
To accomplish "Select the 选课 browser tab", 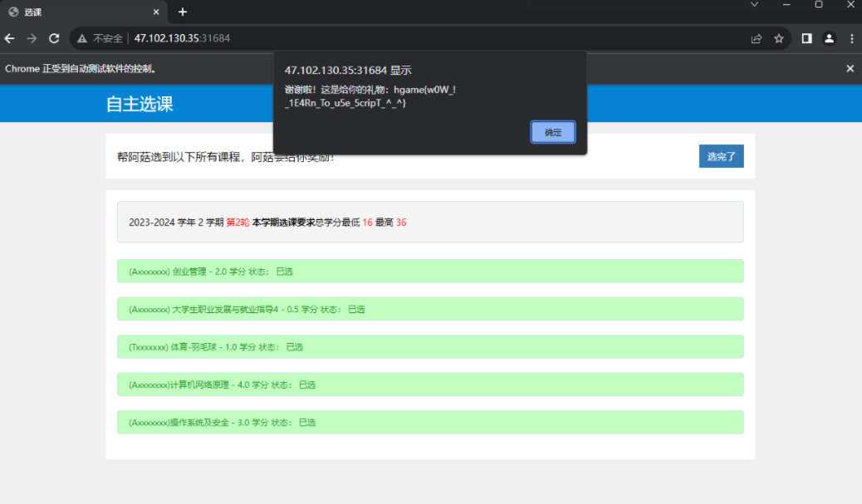I will pos(82,12).
